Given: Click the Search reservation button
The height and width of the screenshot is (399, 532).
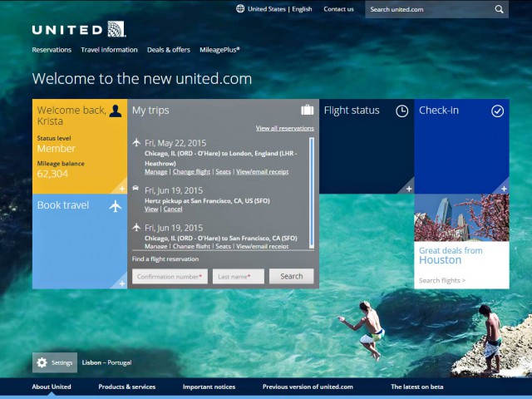Looking at the screenshot, I should coord(292,276).
